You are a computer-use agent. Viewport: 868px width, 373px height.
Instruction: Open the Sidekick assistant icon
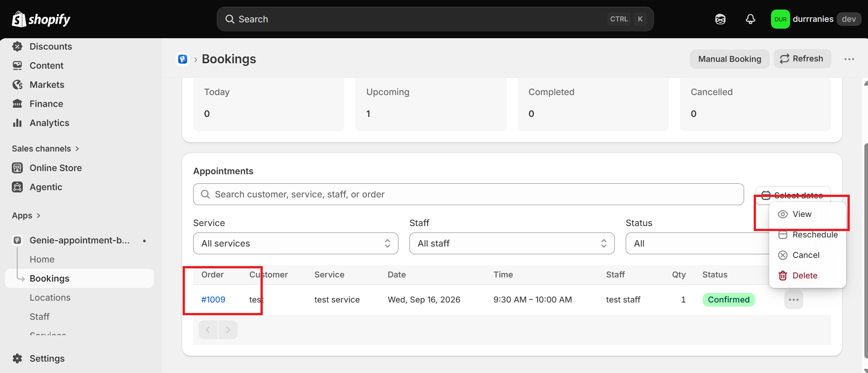coord(720,19)
